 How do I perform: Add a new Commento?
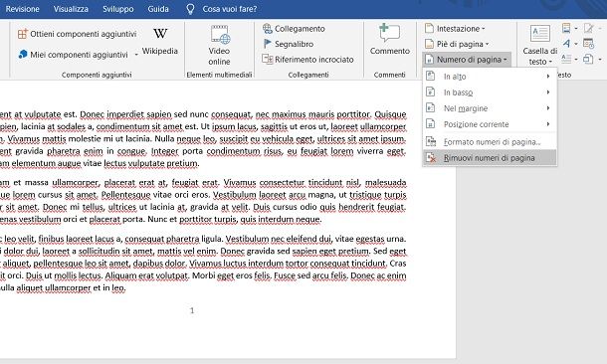[389, 40]
